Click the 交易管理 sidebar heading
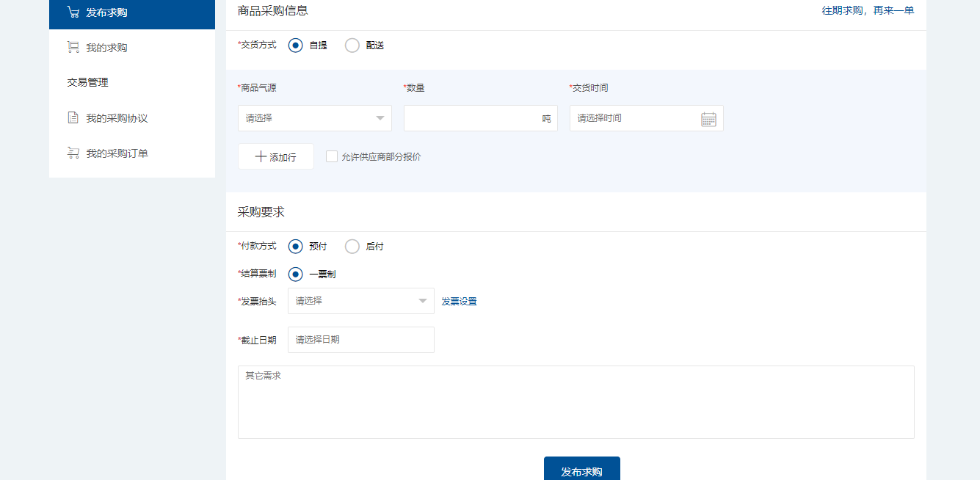Viewport: 980px width, 480px height. [88, 83]
